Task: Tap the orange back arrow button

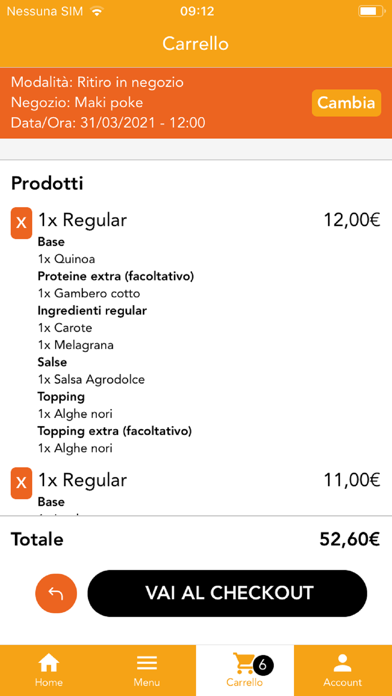Action: pyautogui.click(x=56, y=593)
